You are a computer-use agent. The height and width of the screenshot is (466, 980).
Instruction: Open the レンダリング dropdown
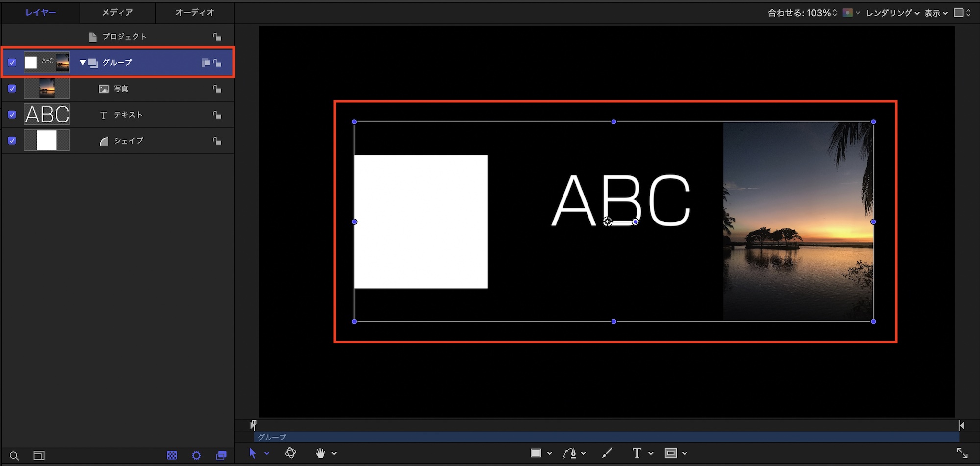893,13
